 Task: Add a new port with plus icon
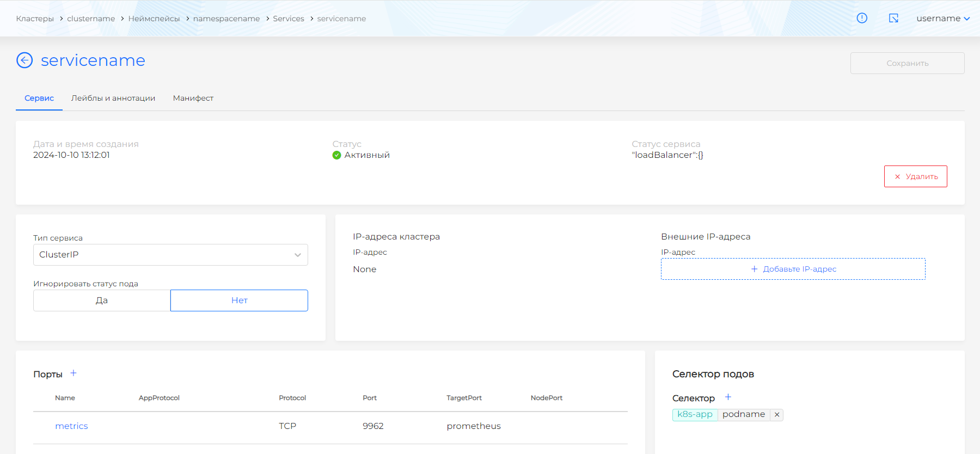pyautogui.click(x=73, y=373)
